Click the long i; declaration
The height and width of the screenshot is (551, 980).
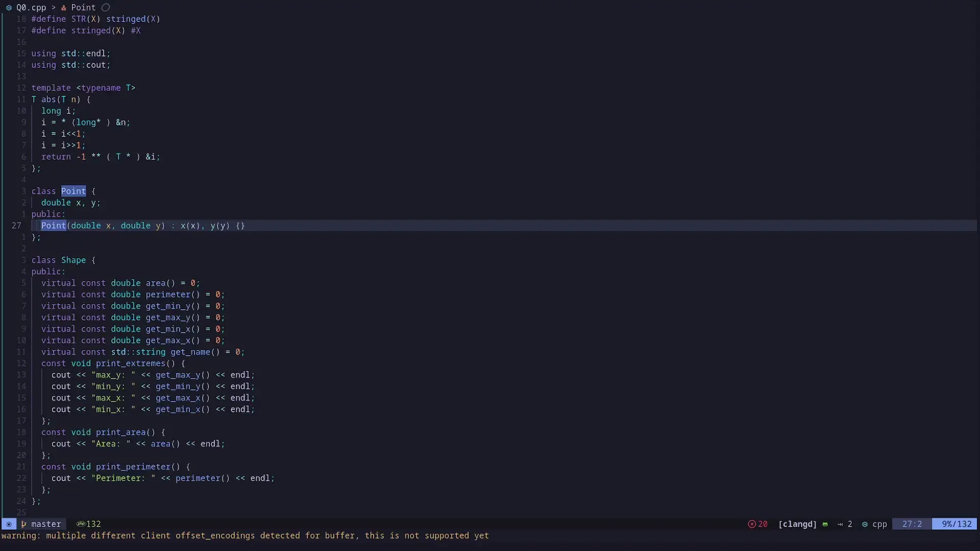click(58, 111)
